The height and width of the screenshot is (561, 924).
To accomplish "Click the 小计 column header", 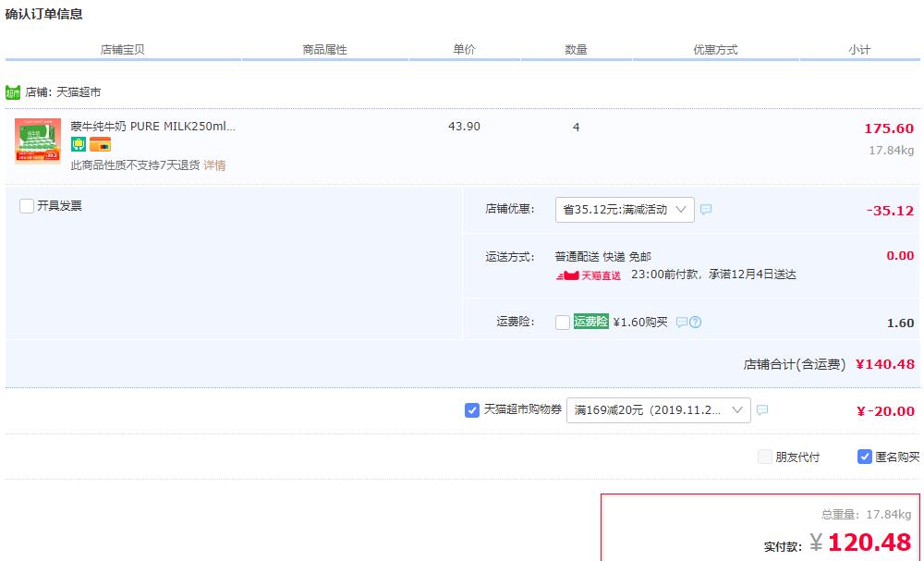I will pos(859,50).
